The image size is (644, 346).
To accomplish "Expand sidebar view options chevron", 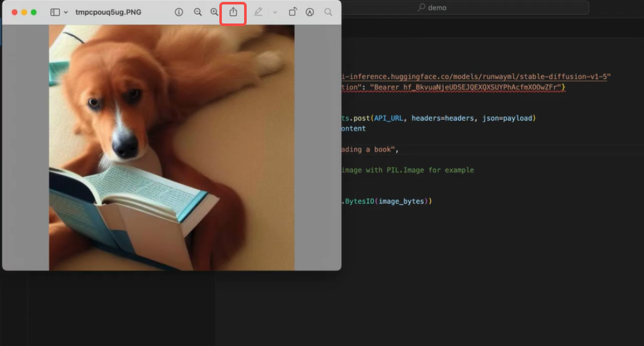I will [x=65, y=12].
